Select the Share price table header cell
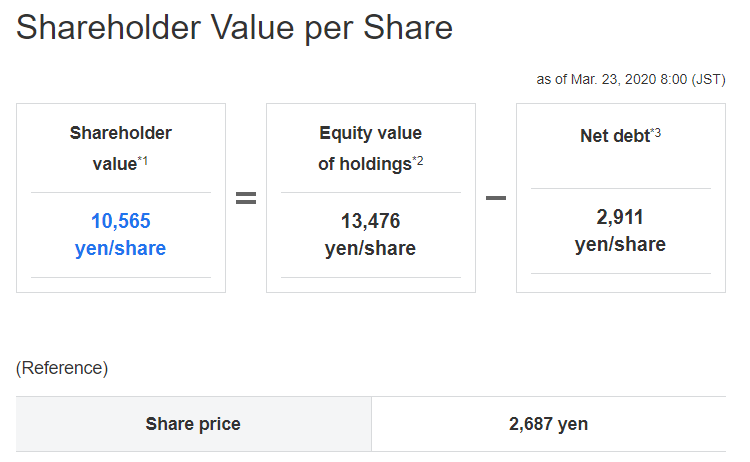 click(x=193, y=424)
